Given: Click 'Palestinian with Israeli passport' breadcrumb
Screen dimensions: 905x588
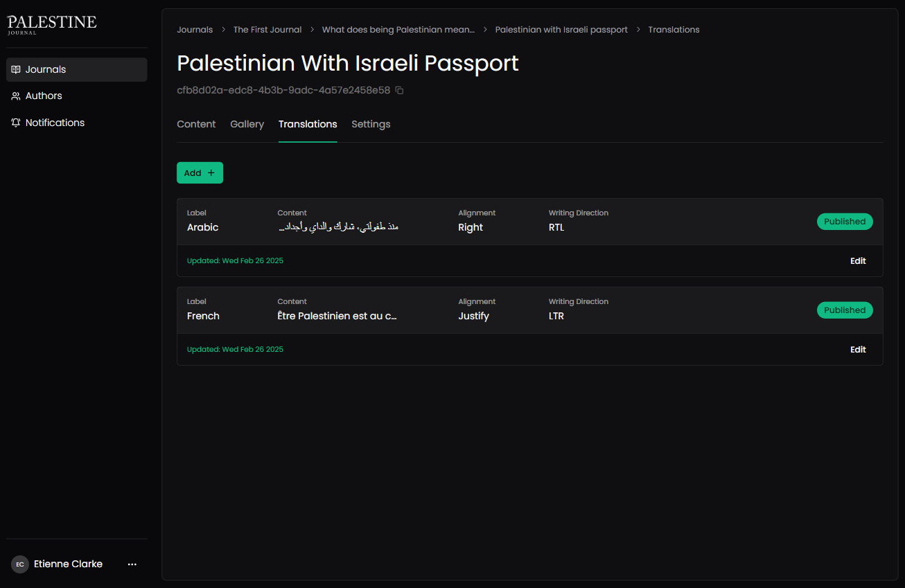Looking at the screenshot, I should click(x=561, y=30).
